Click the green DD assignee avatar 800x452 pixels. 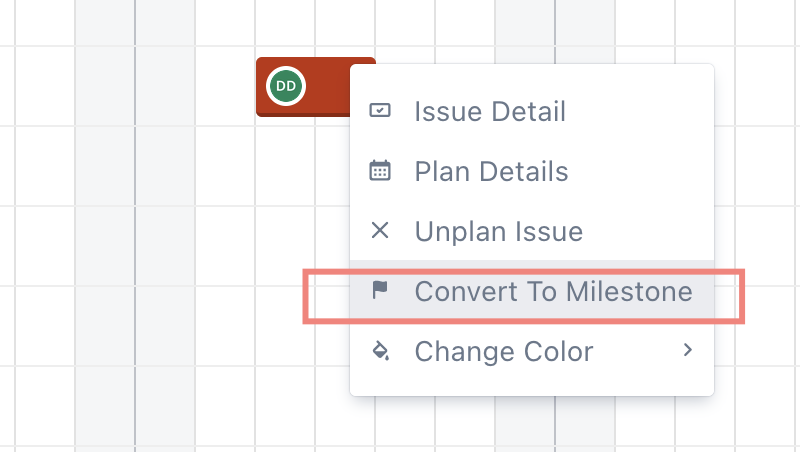pyautogui.click(x=286, y=86)
